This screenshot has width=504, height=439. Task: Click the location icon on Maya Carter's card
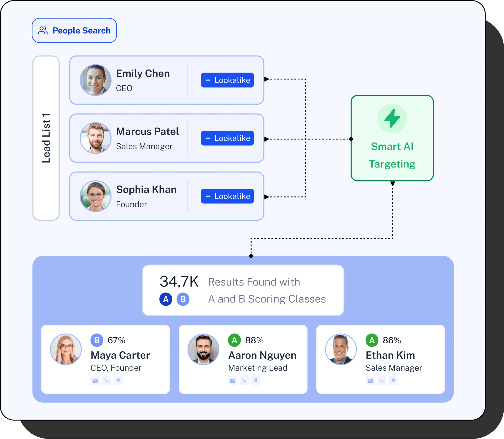[x=118, y=380]
